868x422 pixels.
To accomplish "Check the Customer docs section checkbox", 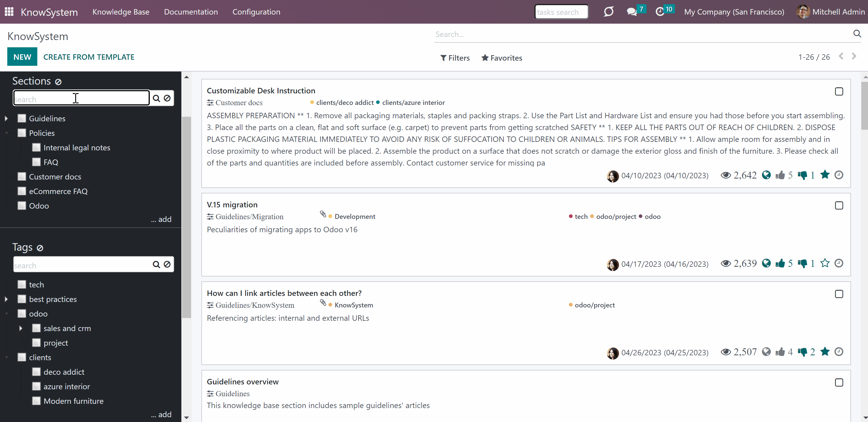I will (22, 176).
